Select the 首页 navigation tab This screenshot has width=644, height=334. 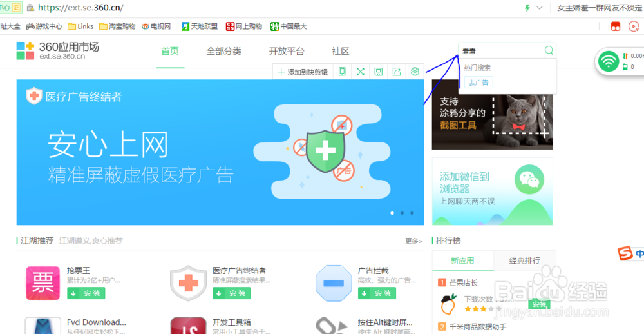(170, 52)
